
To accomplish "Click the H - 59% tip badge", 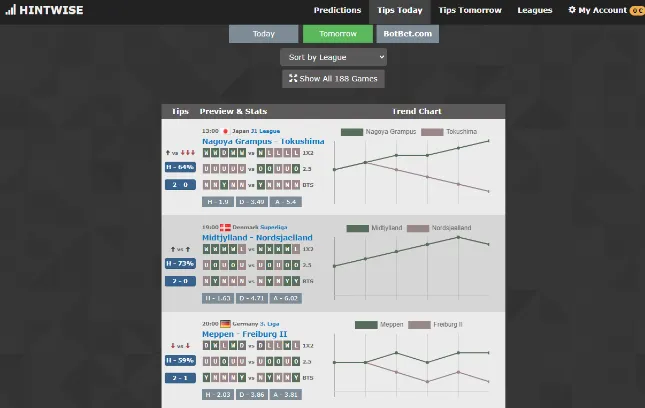I will click(180, 360).
